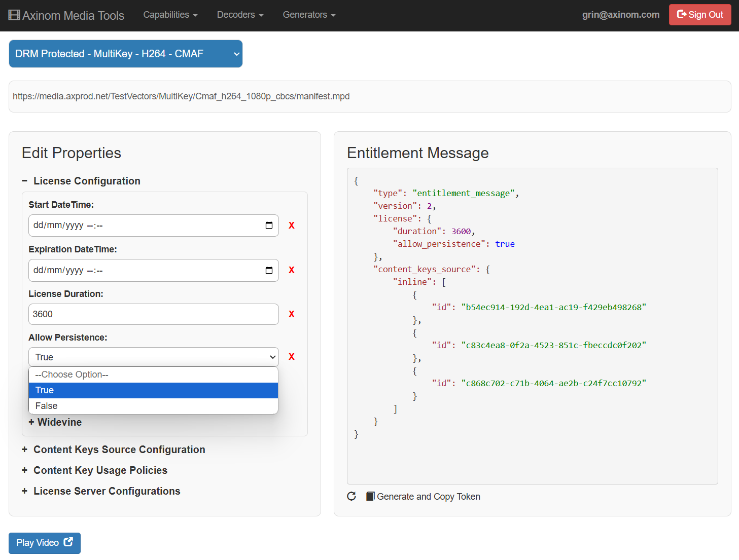Open calendar picker in Start DateTime field
Screen dimensions: 739x560
coord(269,226)
